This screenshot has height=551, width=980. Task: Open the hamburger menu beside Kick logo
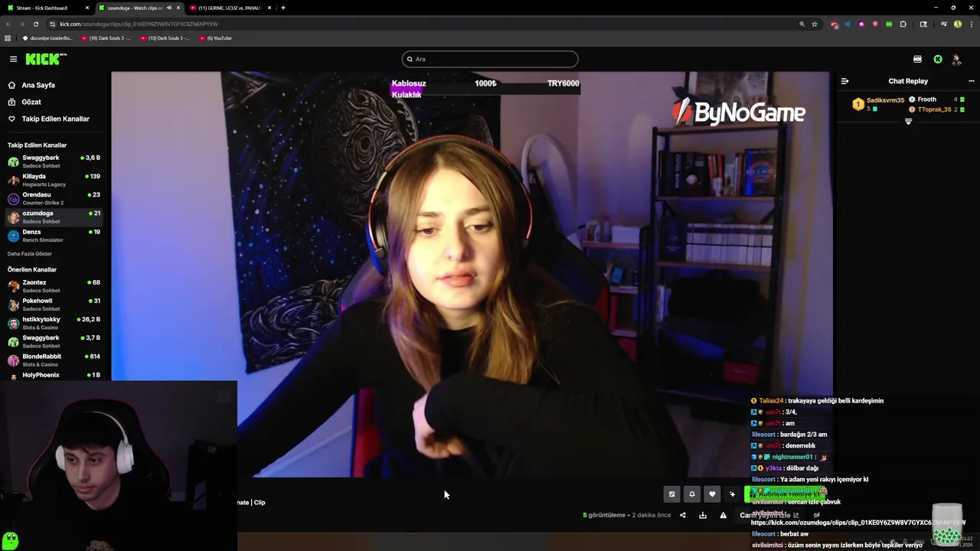(x=13, y=59)
